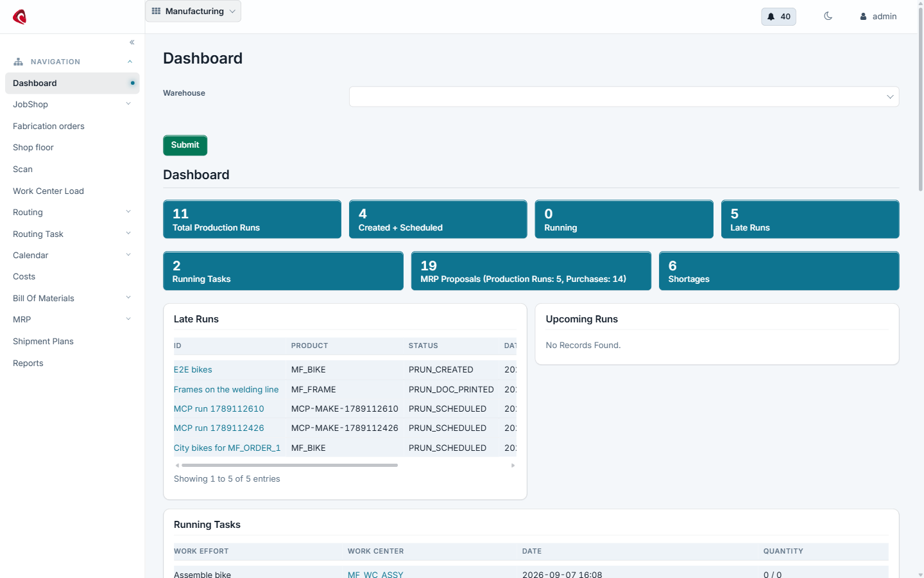This screenshot has height=578, width=924.
Task: Click the MF_FRAME product cell
Action: (313, 390)
